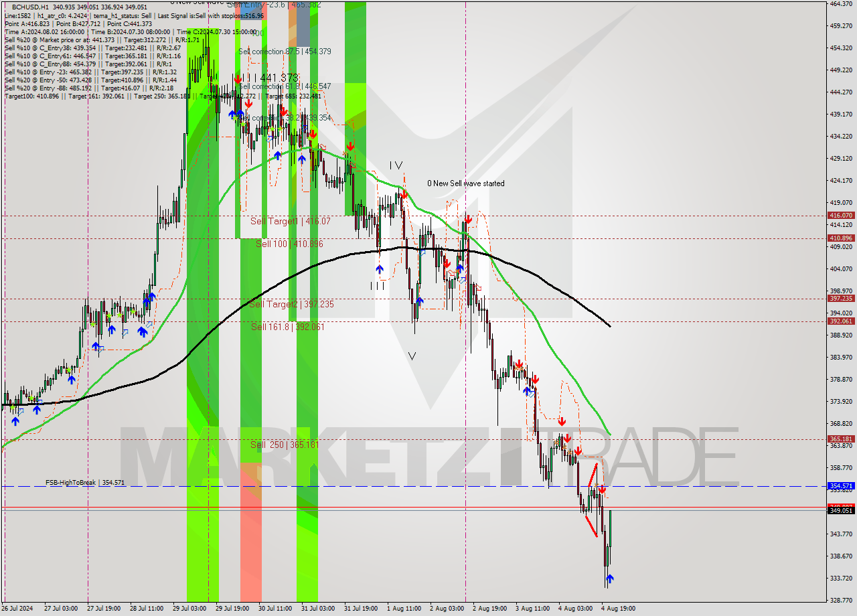Click the '1 Aug 11:00' time axis label
The image size is (857, 616).
(404, 609)
